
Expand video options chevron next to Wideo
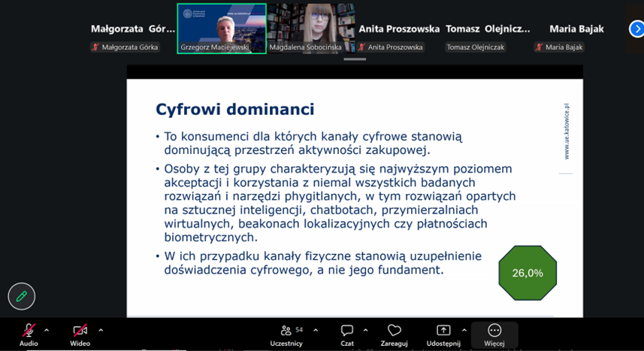[x=101, y=330]
